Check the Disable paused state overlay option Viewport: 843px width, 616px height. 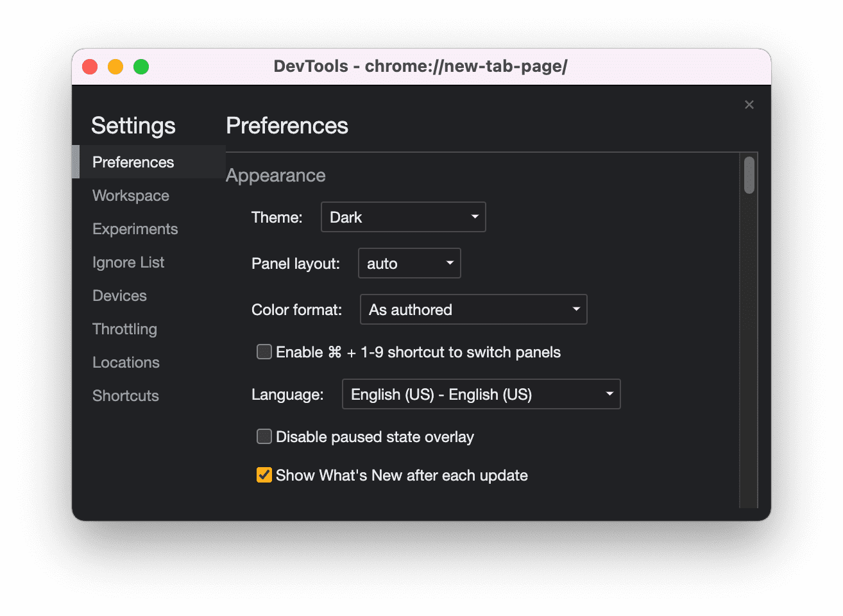[264, 436]
